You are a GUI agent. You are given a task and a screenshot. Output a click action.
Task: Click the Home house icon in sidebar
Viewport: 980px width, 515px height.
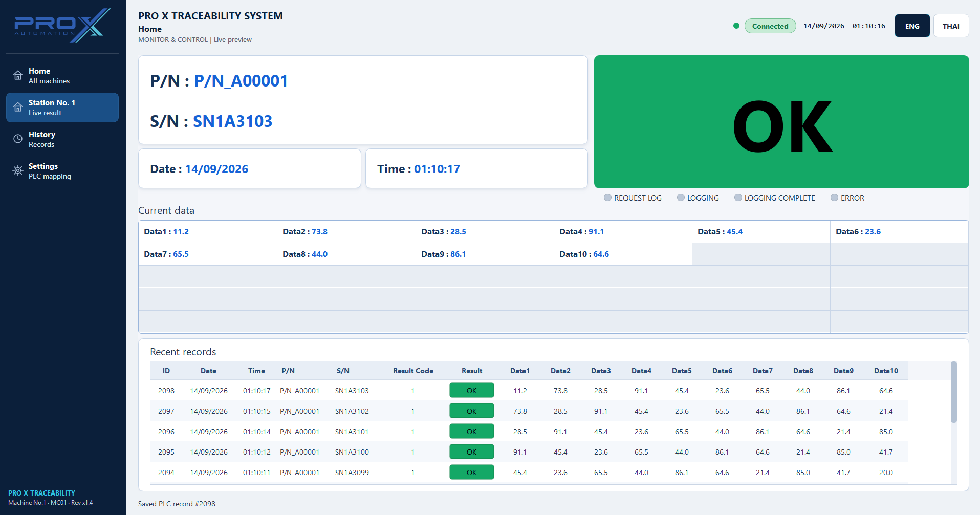(18, 76)
